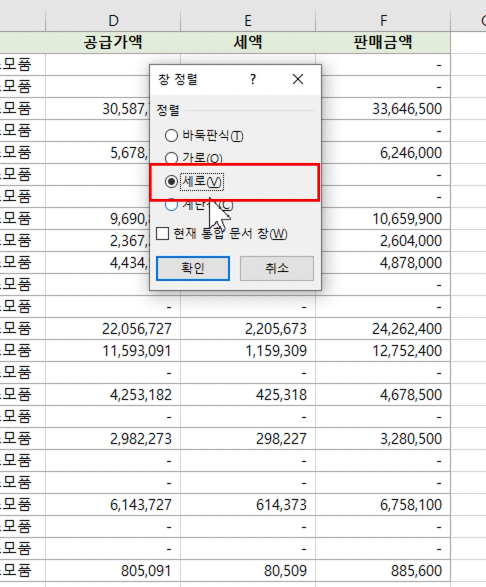This screenshot has height=587, width=486.
Task: Select the 계단식(C) radio option
Action: pyautogui.click(x=199, y=205)
